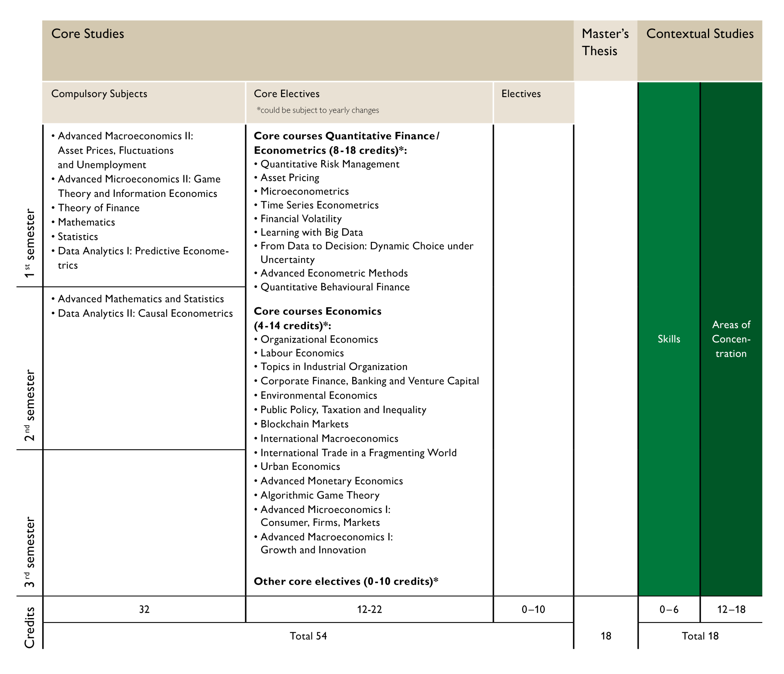Click the Electives column heading
The height and width of the screenshot is (674, 784).
tap(521, 94)
